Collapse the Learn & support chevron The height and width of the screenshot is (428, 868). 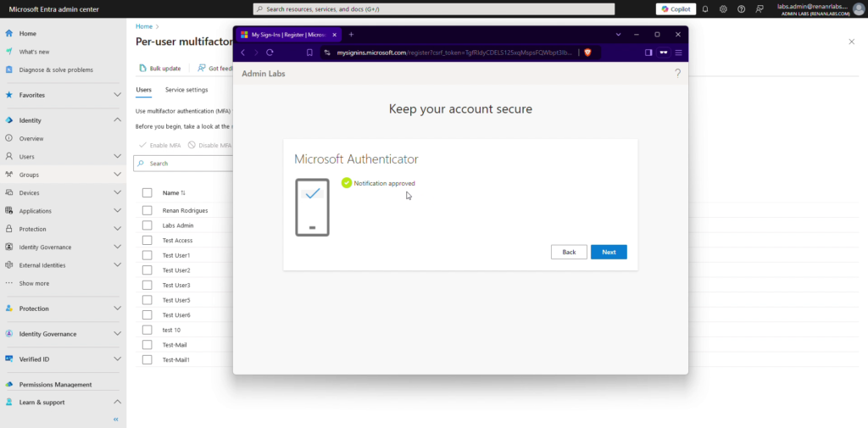pos(117,403)
